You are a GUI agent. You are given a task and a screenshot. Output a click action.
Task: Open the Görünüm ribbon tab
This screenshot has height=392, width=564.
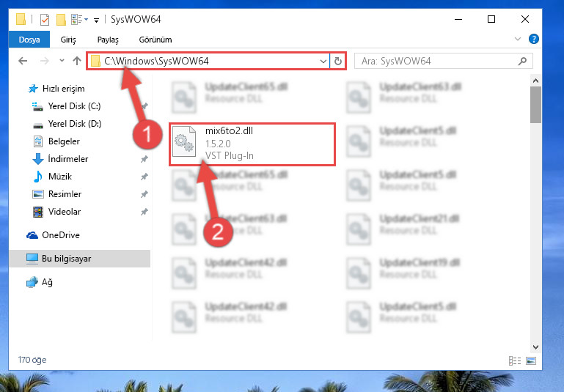click(x=155, y=40)
